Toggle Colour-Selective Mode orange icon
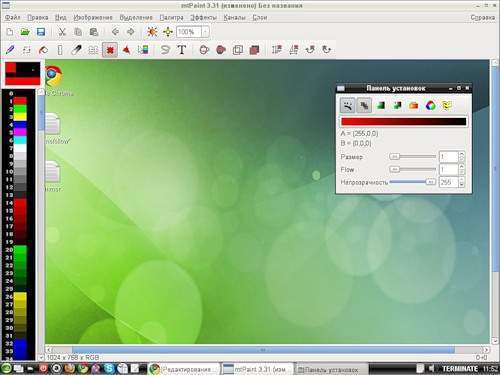Image resolution: width=500 pixels, height=375 pixels. click(414, 106)
